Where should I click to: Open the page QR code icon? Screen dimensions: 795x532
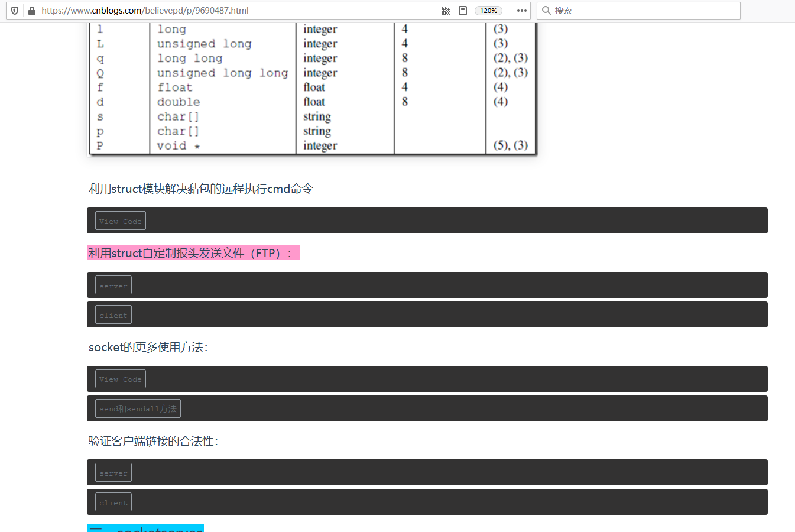(x=446, y=11)
